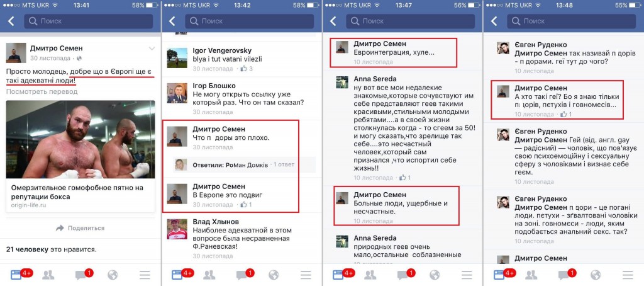Tap back arrow in first screenshot
This screenshot has height=286, width=644.
pyautogui.click(x=11, y=21)
